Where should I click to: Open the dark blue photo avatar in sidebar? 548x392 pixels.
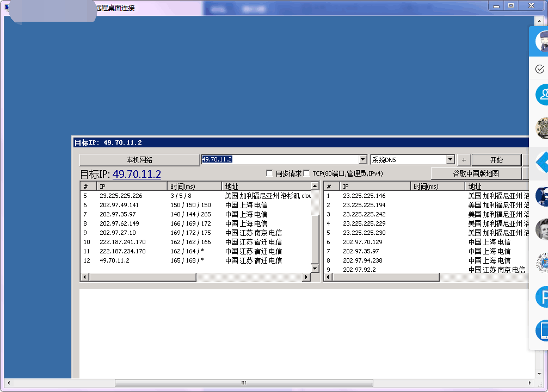(x=542, y=196)
